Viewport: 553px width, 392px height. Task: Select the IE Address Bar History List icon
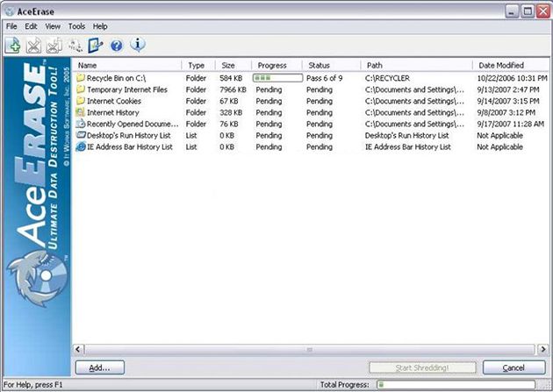(81, 146)
